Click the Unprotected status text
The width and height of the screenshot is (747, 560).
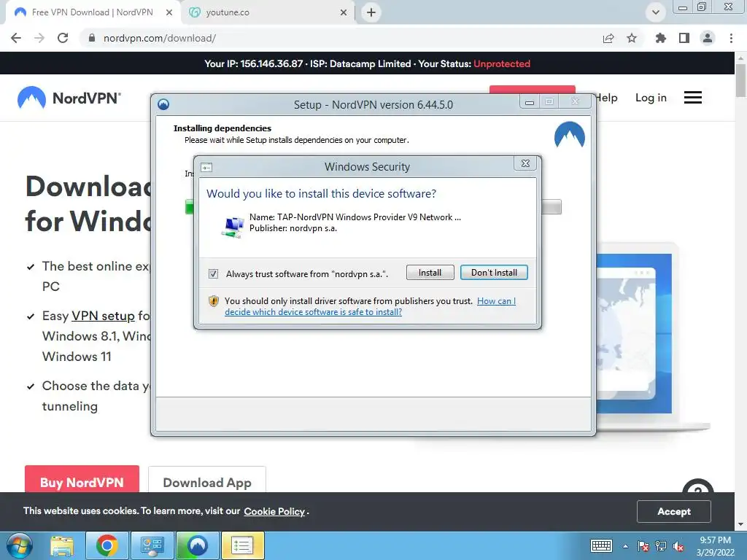502,63
